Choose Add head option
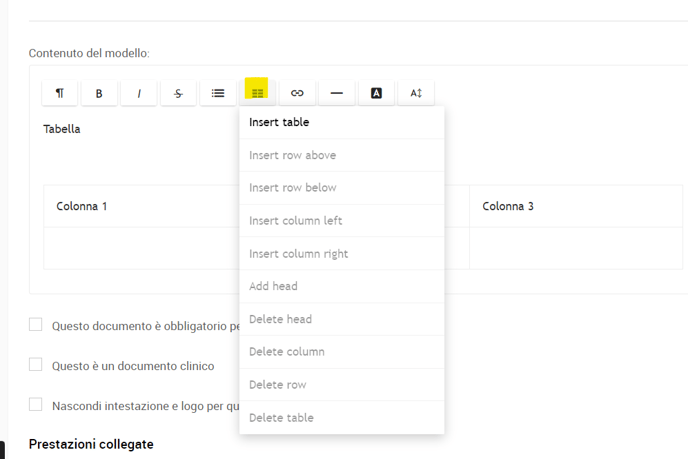 342,286
